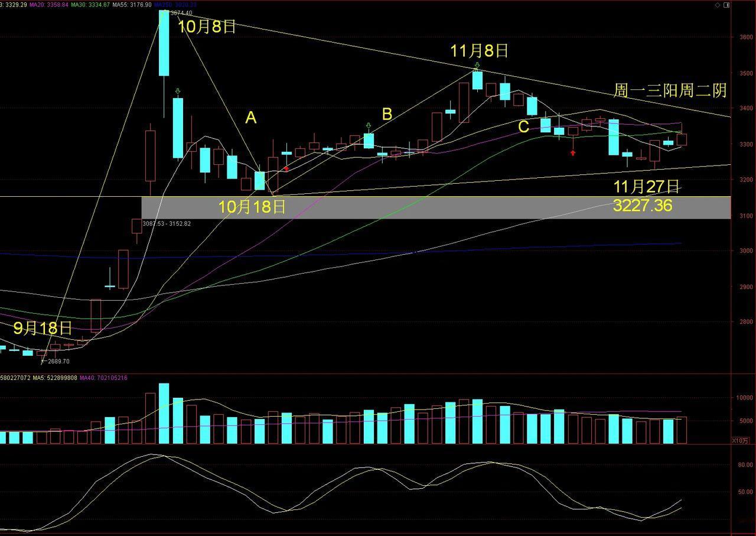
Task: Click the tallest cyan volume bar
Action: click(x=164, y=414)
